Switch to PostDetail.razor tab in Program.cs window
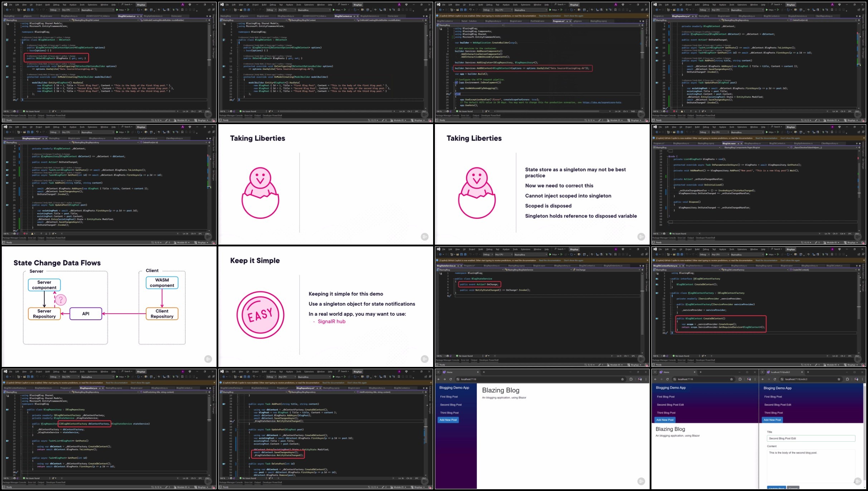868x491 pixels. point(537,21)
